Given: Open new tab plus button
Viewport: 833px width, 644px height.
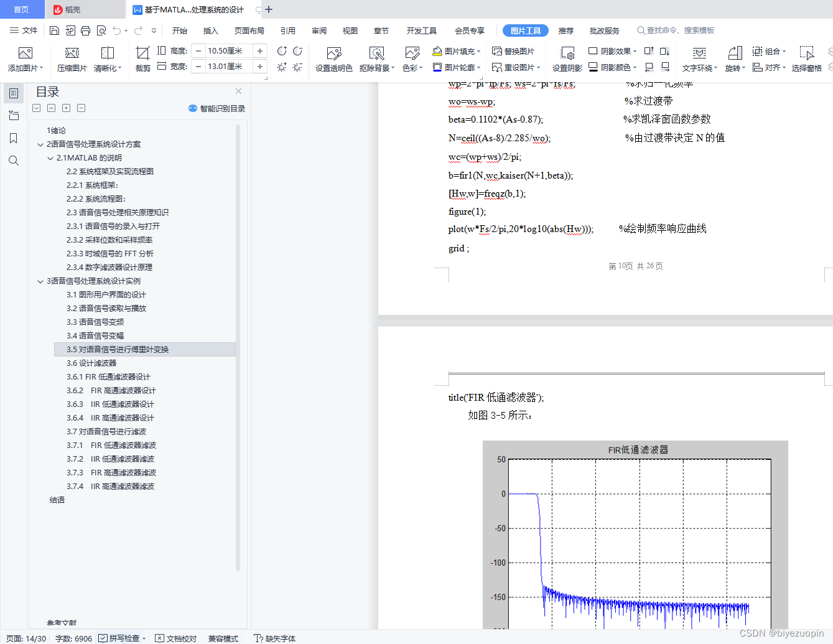Looking at the screenshot, I should pos(269,9).
